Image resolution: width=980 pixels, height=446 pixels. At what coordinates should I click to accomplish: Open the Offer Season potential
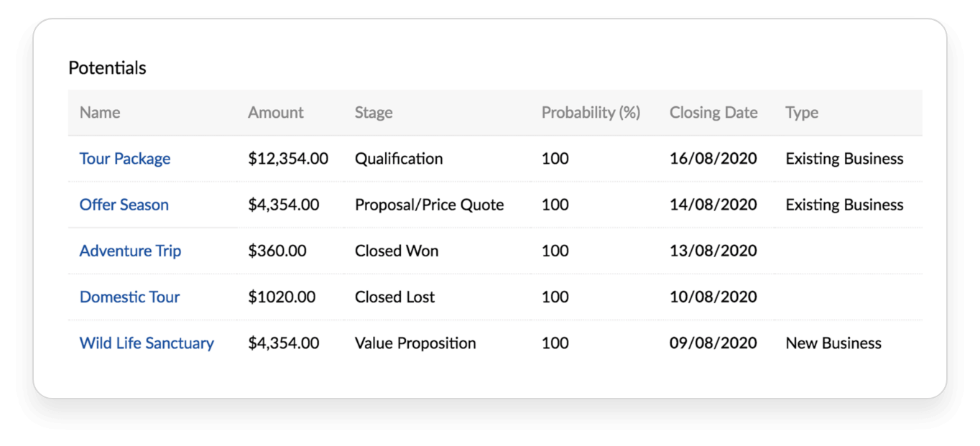tap(124, 205)
